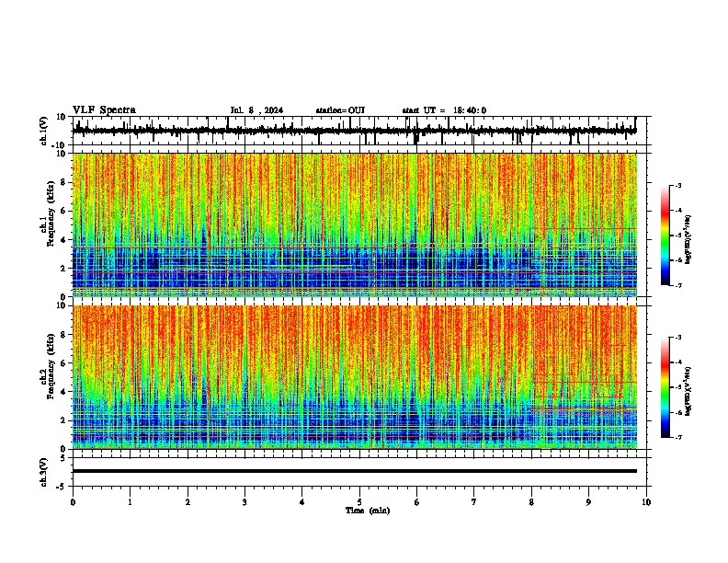728x563 pixels.
Task: Click the "station=OUI" header label
Action: click(x=340, y=110)
